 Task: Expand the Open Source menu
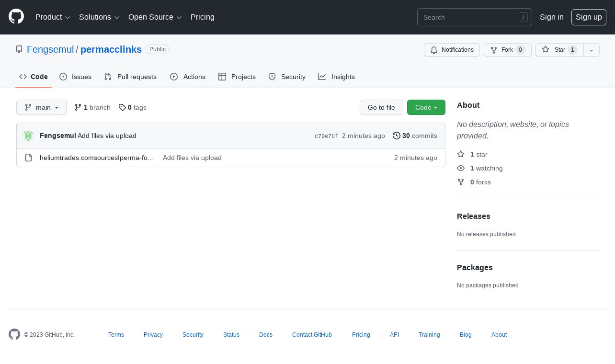click(x=155, y=17)
